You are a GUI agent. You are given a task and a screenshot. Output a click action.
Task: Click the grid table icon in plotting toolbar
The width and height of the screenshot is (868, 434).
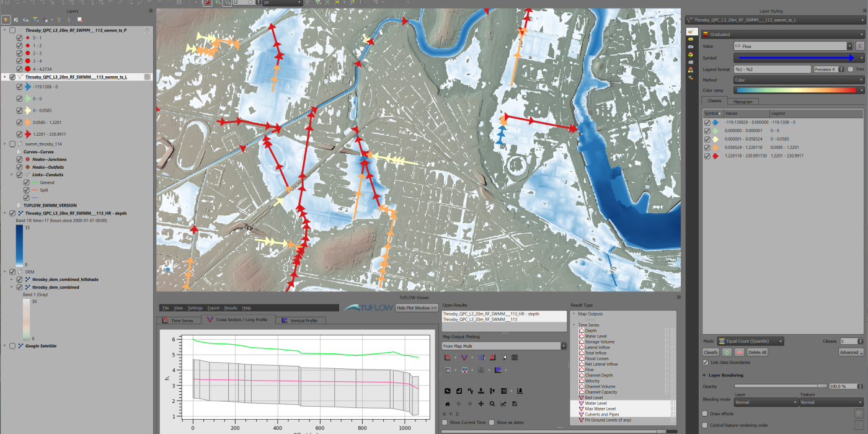tap(515, 357)
